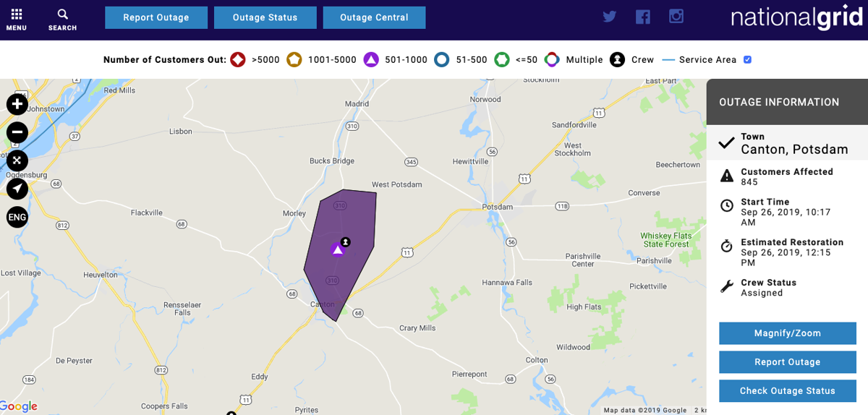
Task: Zoom in with the plus map button
Action: 17,104
